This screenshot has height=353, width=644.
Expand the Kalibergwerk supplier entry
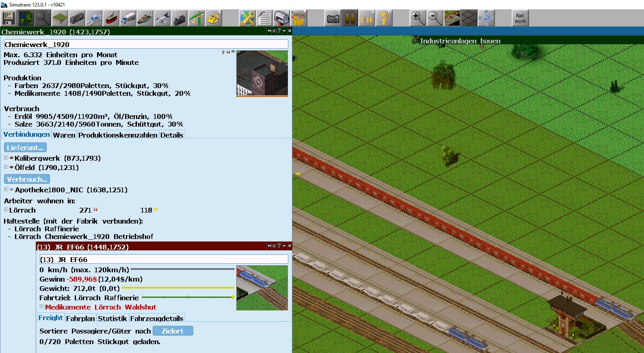coord(6,158)
